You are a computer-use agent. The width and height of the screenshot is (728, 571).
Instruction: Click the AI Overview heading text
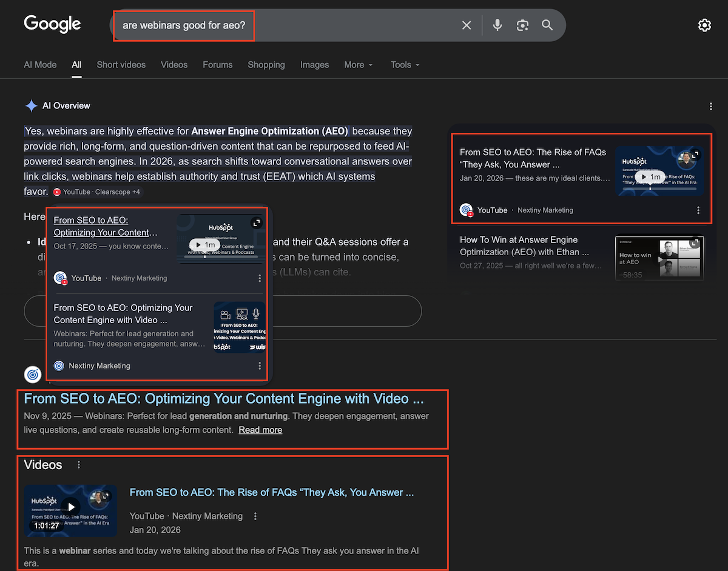point(66,105)
